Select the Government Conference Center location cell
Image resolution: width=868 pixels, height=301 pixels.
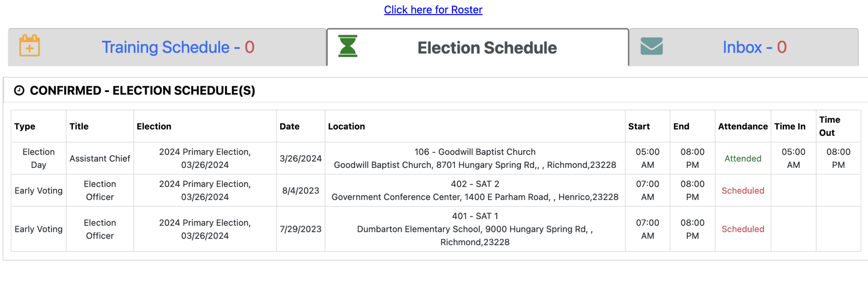(475, 191)
